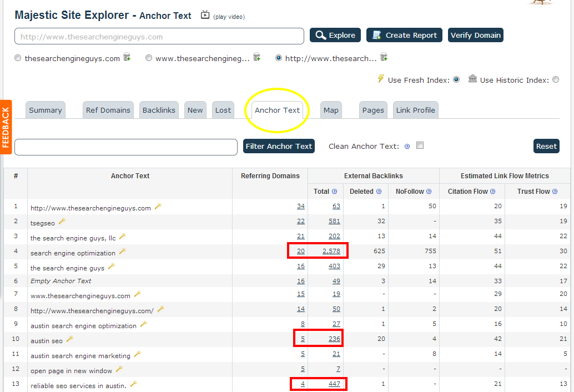Click key icon beside 'austin search engine marketing'
This screenshot has width=574, height=392.
[138, 354]
